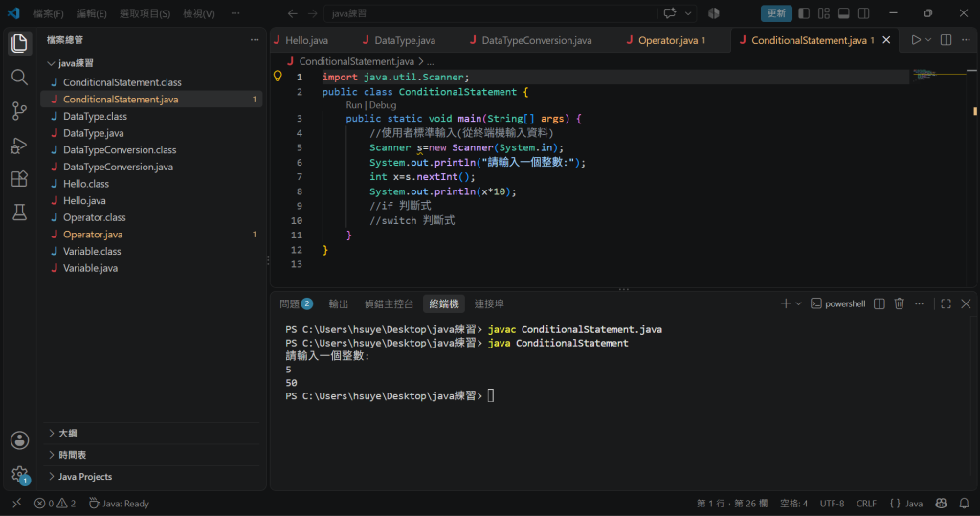980x516 pixels.
Task: Click the Run code lens above main
Action: coord(354,105)
